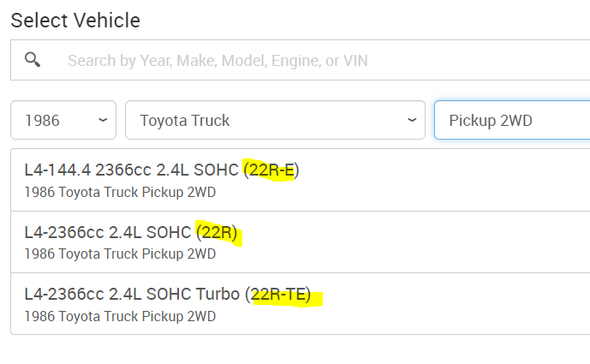Click the subtitle under the 22R-E engine
This screenshot has height=364, width=590.
point(120,192)
